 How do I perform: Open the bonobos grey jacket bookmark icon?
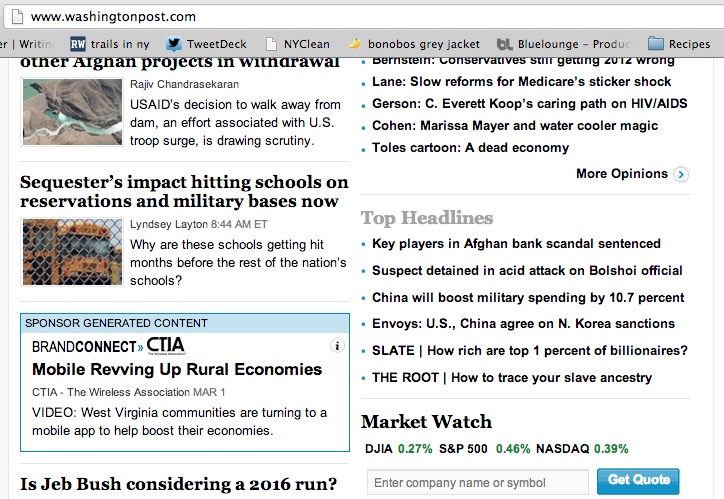[x=354, y=44]
